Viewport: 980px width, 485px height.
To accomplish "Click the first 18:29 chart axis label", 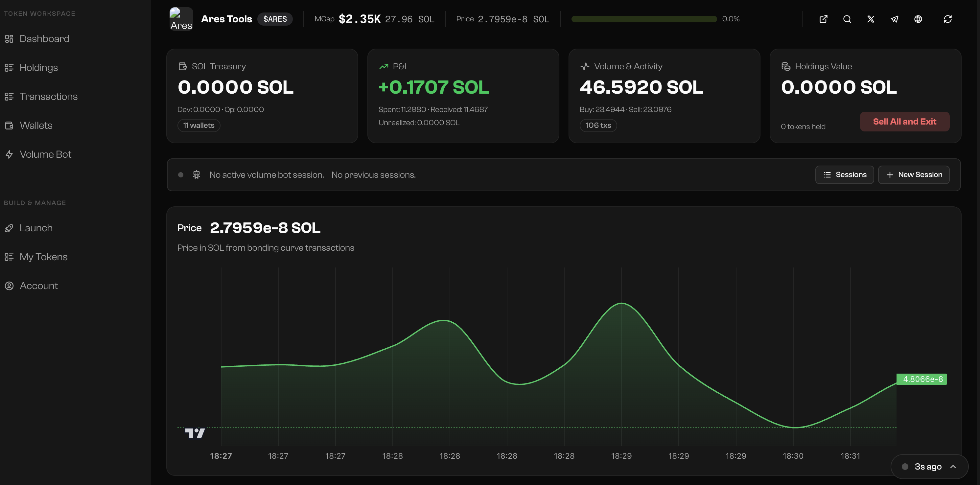I will [622, 456].
